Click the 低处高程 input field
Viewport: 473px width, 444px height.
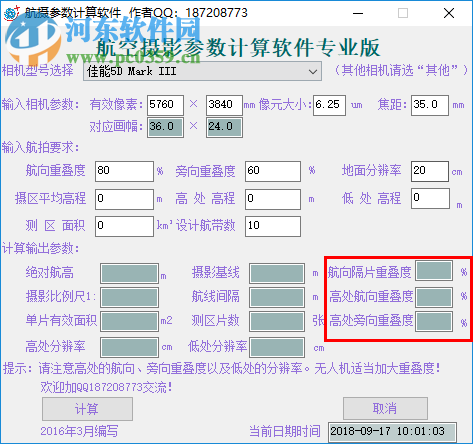(x=430, y=198)
